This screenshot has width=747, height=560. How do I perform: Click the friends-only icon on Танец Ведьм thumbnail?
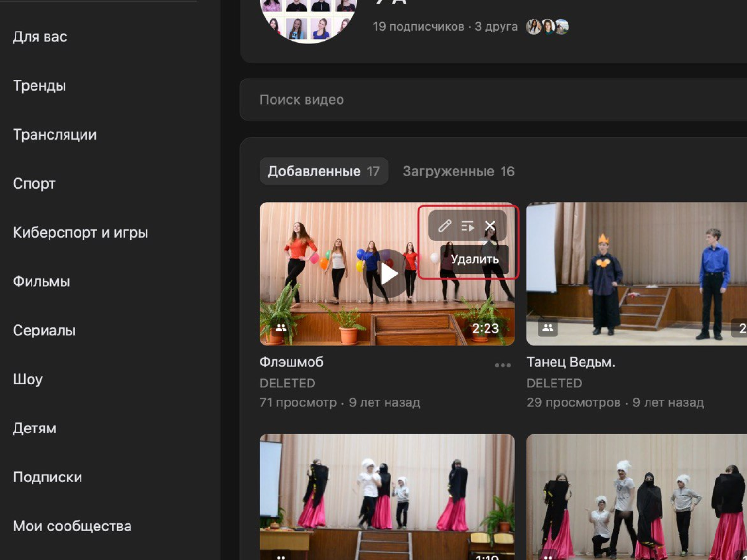pyautogui.click(x=548, y=328)
